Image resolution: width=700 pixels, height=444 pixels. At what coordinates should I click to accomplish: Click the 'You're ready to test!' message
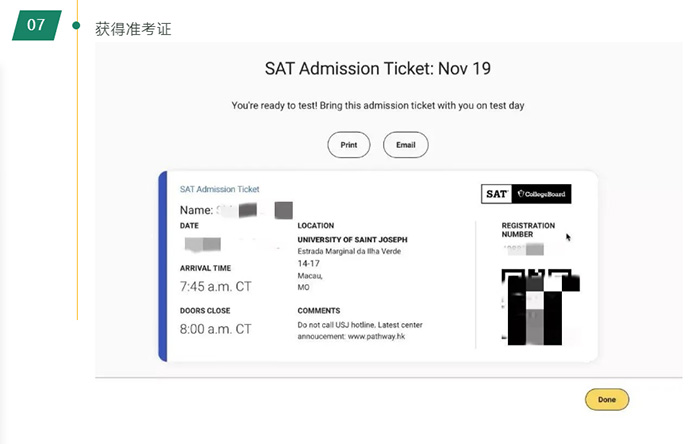[x=378, y=105]
